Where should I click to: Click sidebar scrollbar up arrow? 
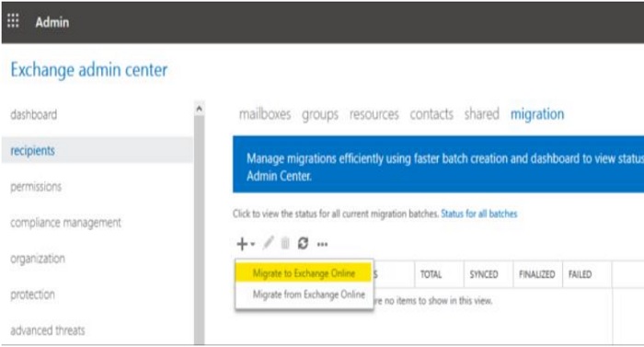[x=200, y=109]
